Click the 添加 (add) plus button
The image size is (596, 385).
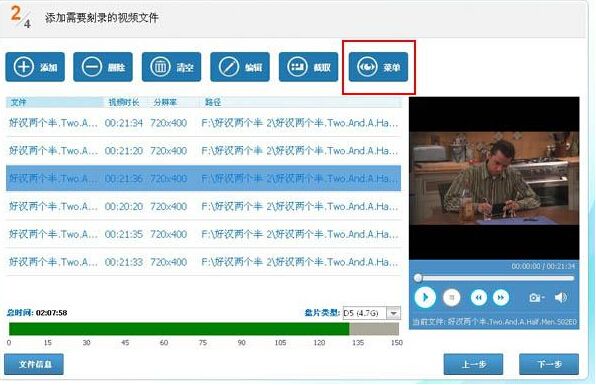click(35, 67)
